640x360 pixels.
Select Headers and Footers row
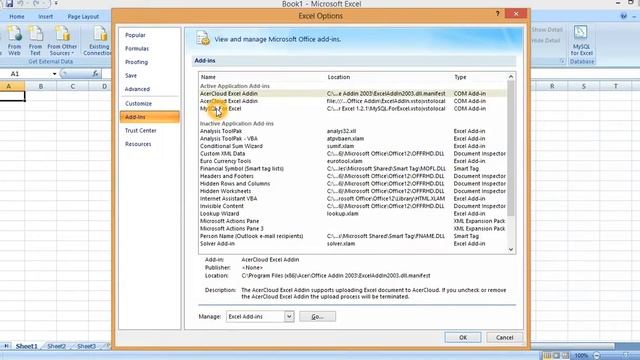[x=353, y=176]
